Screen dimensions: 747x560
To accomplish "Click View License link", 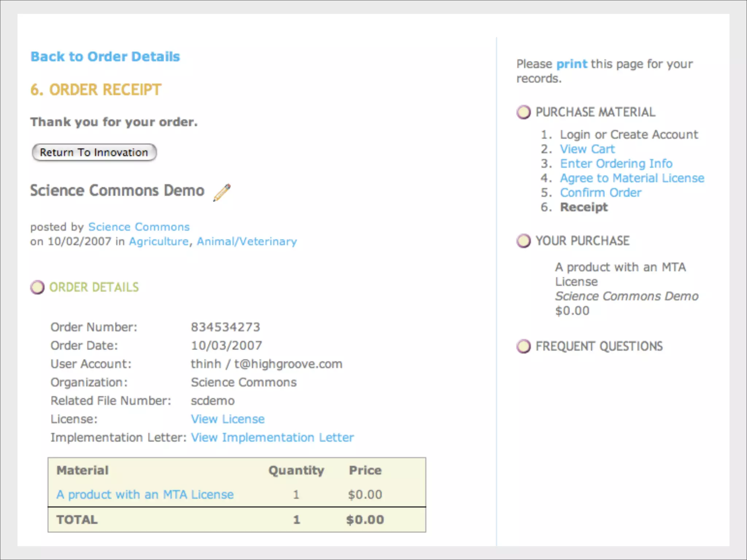I will click(x=228, y=419).
